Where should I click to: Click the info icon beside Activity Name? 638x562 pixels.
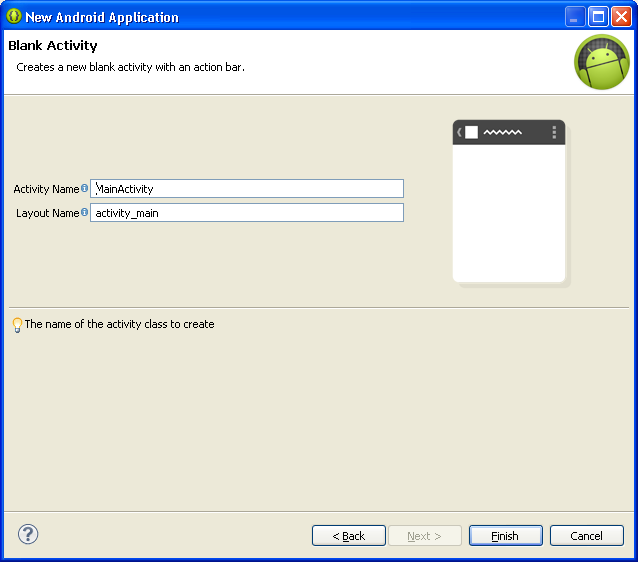click(84, 188)
